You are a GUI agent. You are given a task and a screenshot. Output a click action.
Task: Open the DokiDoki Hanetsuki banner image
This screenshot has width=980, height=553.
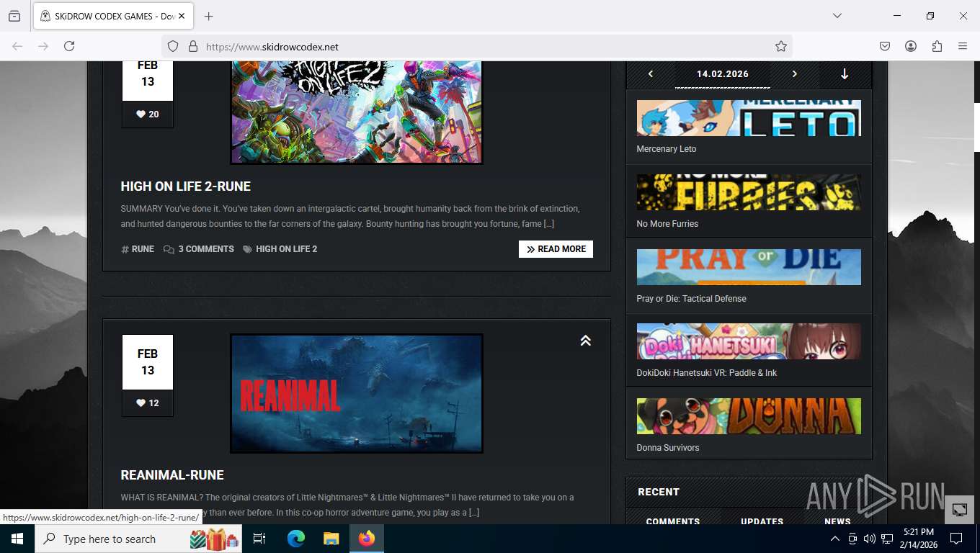click(x=749, y=341)
